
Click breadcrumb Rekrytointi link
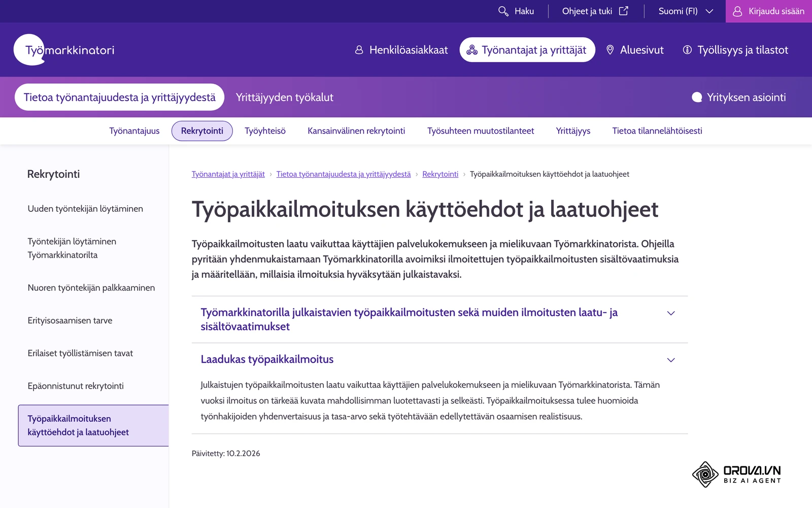(440, 174)
